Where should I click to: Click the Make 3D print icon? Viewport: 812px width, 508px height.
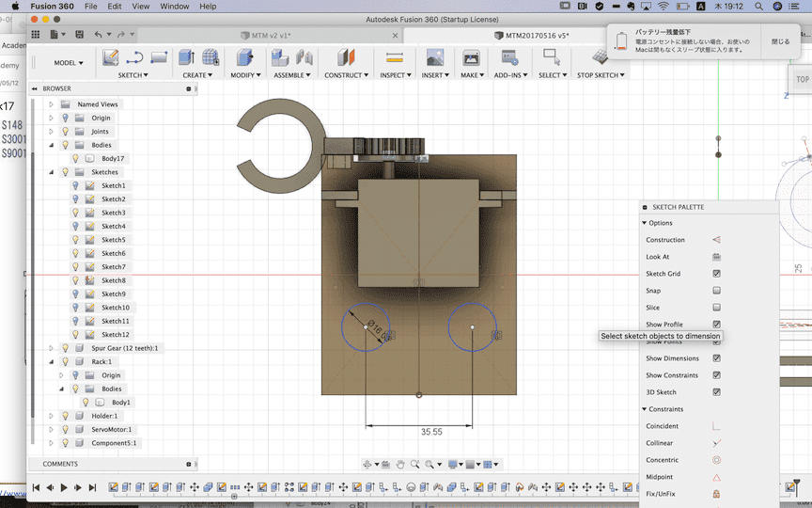coord(471,58)
